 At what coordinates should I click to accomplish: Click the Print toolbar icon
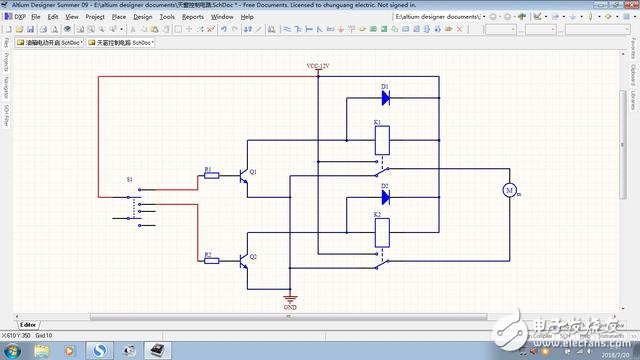(x=43, y=29)
